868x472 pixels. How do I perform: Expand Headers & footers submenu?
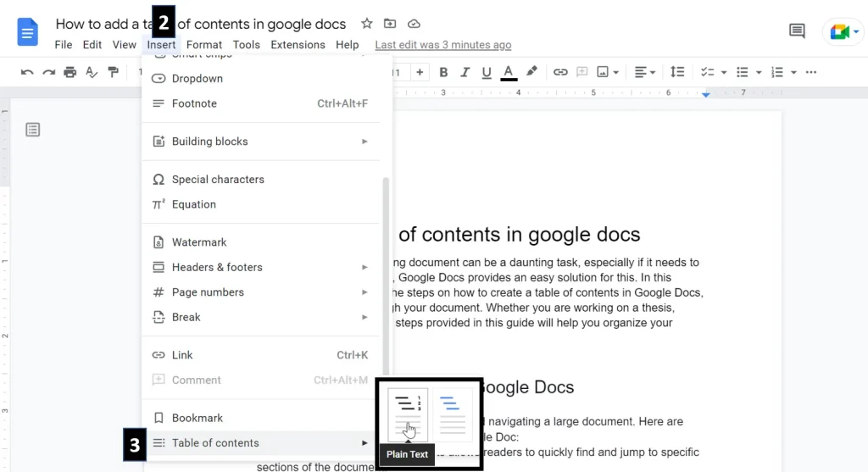(261, 267)
